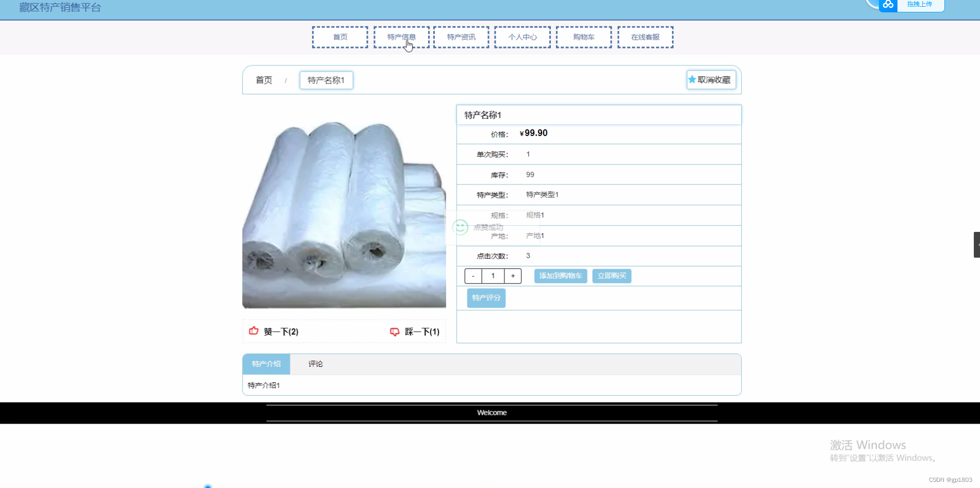Click the 立即购买 purchase button
The width and height of the screenshot is (980, 488).
coord(611,276)
